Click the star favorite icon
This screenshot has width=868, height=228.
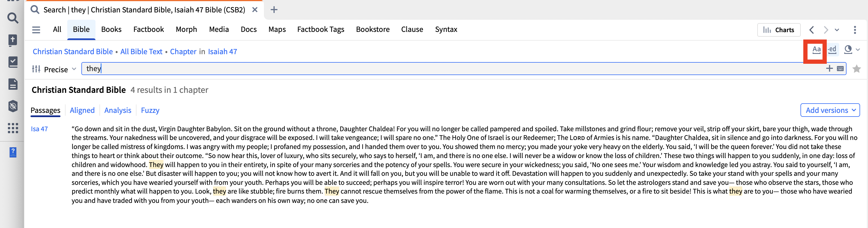[x=856, y=69]
